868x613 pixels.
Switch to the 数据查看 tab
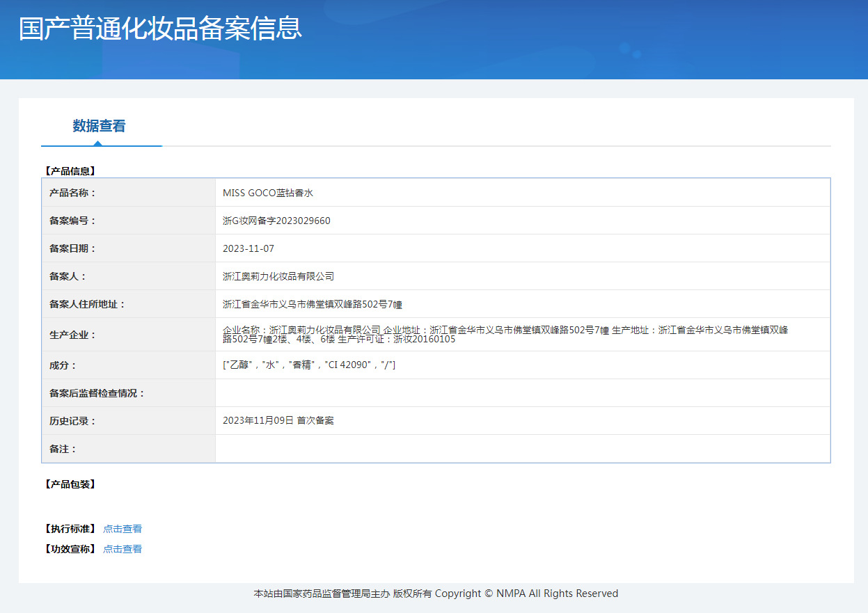99,126
